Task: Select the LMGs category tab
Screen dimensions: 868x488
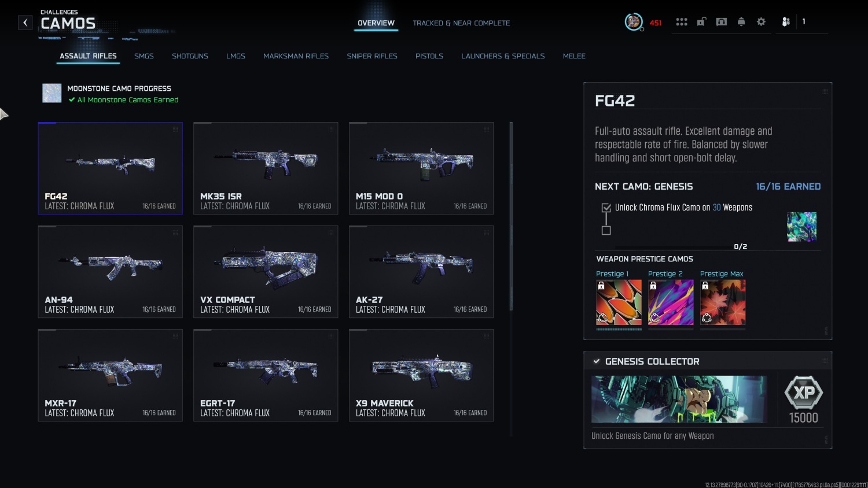Action: 236,56
